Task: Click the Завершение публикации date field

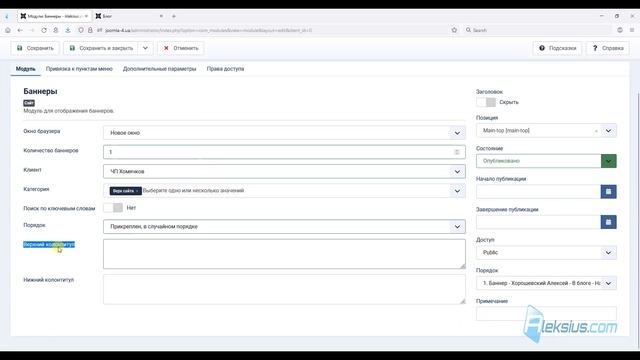Action: (538, 222)
